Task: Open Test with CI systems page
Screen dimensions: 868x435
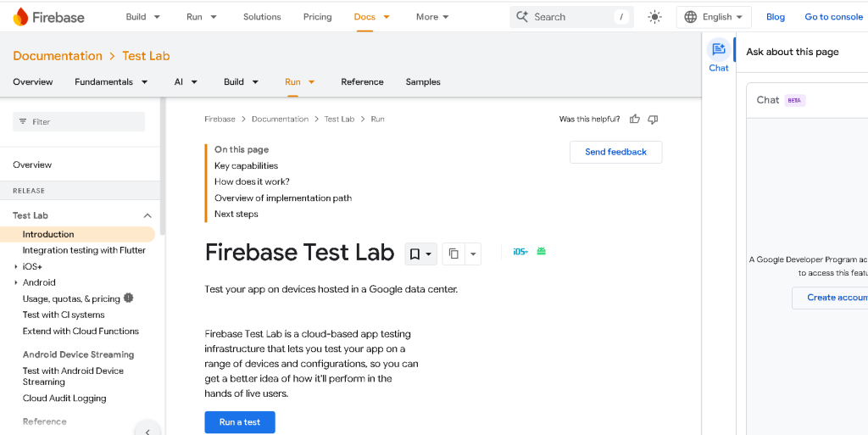Action: (x=64, y=315)
